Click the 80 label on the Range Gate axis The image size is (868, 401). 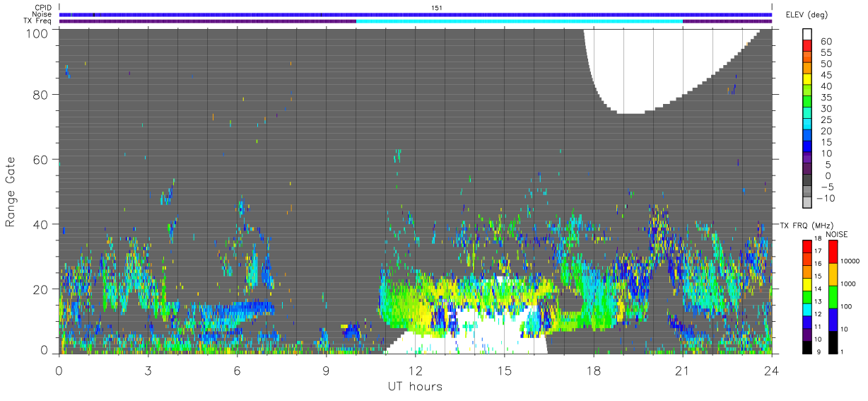[x=40, y=95]
